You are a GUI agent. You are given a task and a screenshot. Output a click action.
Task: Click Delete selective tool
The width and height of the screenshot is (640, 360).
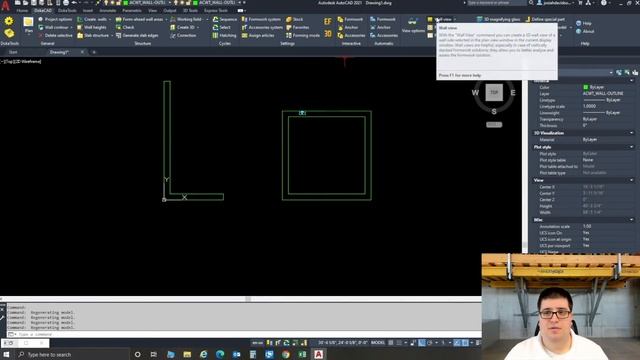point(55,36)
